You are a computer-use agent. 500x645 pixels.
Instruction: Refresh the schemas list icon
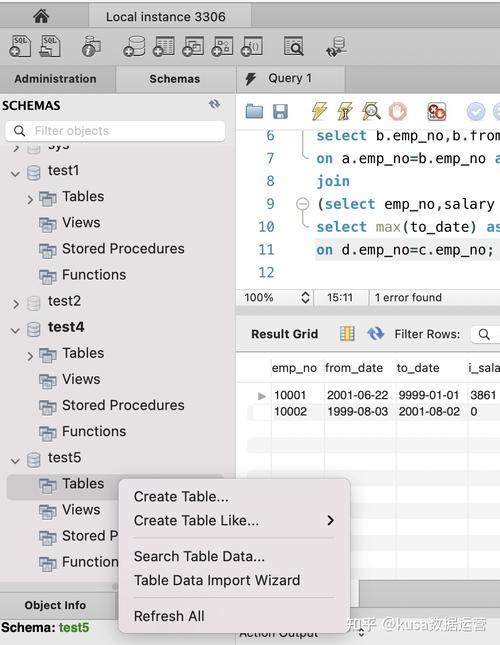(214, 104)
